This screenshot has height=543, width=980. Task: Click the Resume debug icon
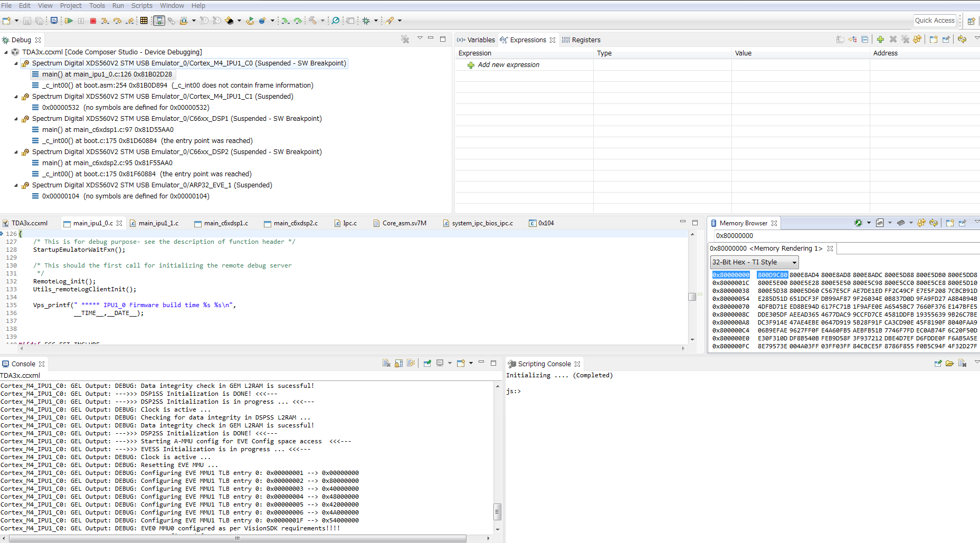point(68,21)
